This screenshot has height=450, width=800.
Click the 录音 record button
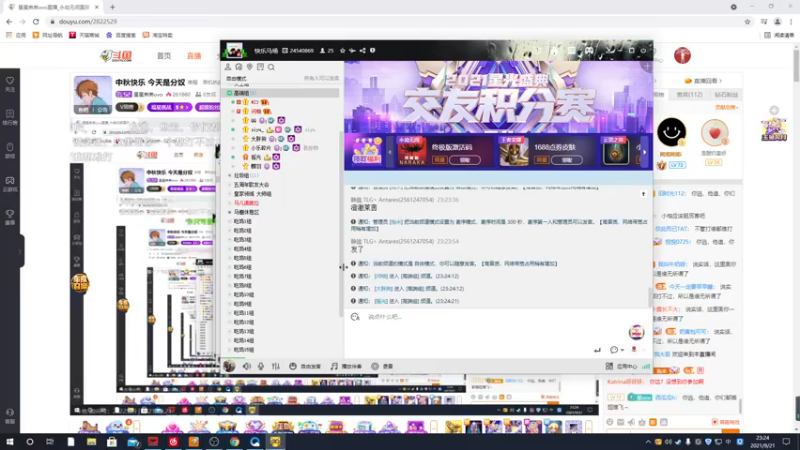point(382,366)
